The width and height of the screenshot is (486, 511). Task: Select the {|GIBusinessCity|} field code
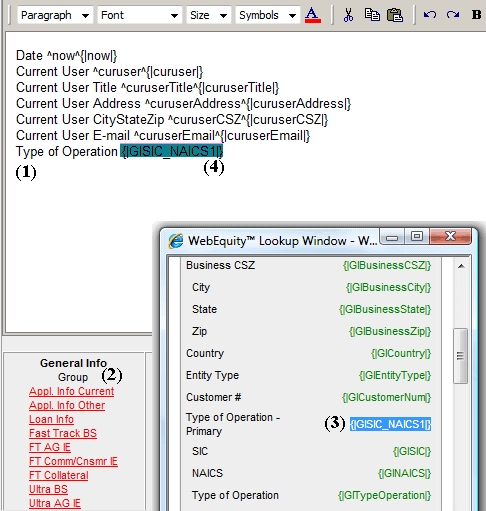(x=388, y=287)
